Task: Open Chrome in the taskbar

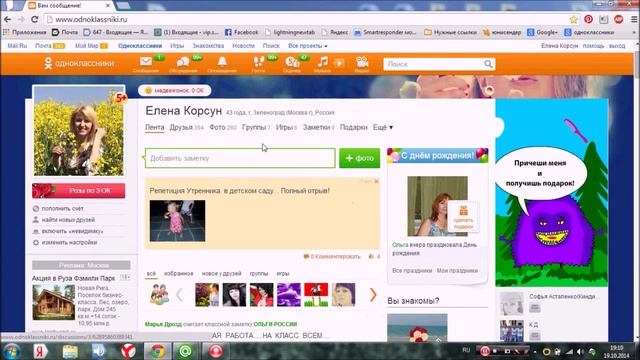Action: tap(157, 351)
